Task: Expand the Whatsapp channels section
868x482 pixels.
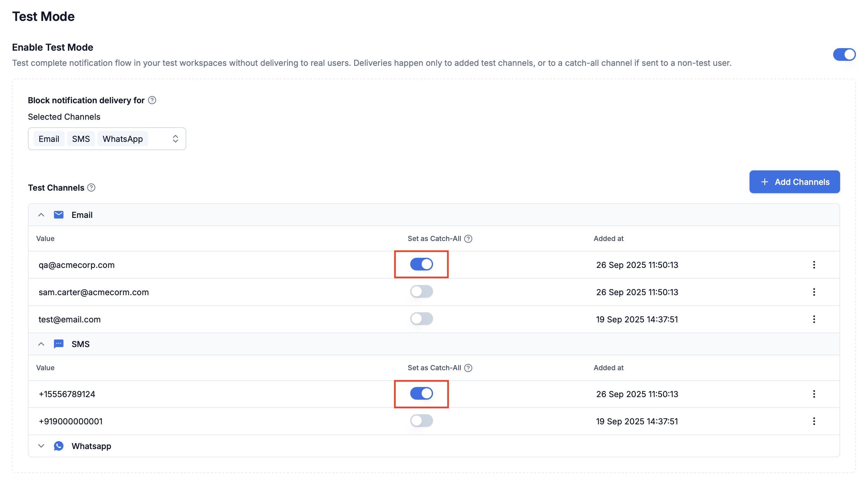Action: [x=41, y=446]
